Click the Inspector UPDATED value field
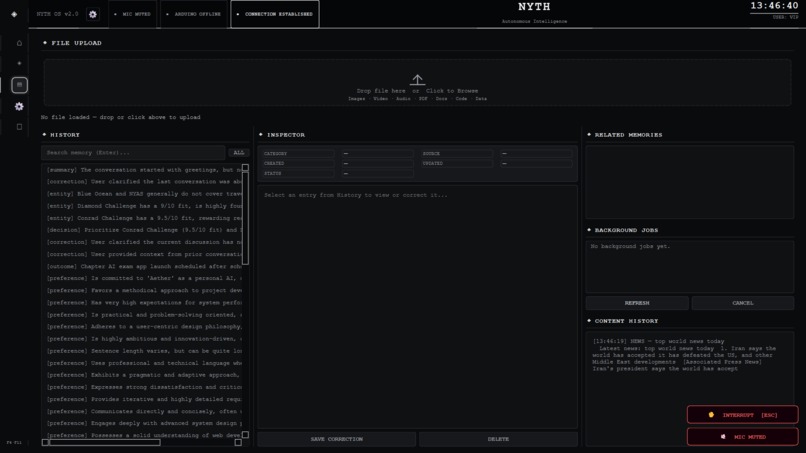The image size is (806, 453). (536, 164)
